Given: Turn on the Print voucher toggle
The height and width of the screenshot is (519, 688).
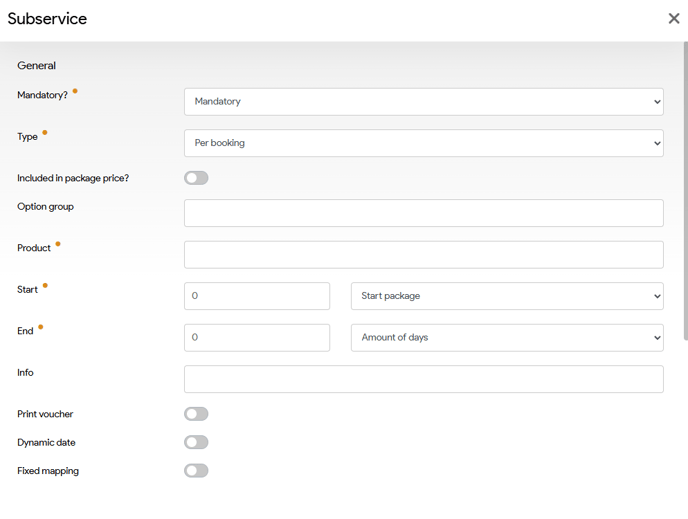Looking at the screenshot, I should pyautogui.click(x=196, y=414).
